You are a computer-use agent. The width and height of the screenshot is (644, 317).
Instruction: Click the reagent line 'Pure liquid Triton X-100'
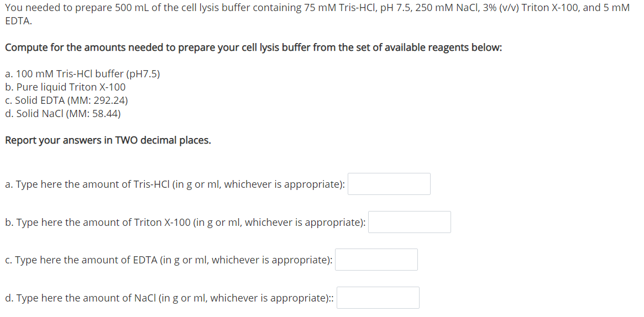pos(65,87)
